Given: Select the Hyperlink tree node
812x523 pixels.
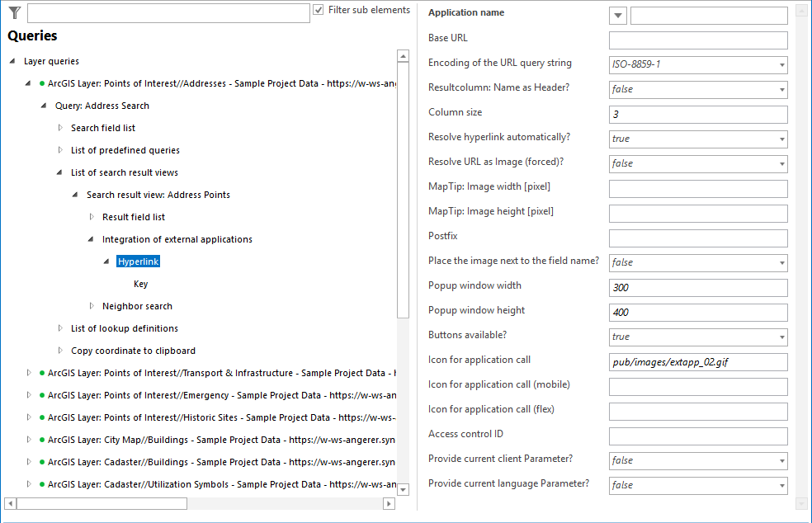Looking at the screenshot, I should pos(137,261).
